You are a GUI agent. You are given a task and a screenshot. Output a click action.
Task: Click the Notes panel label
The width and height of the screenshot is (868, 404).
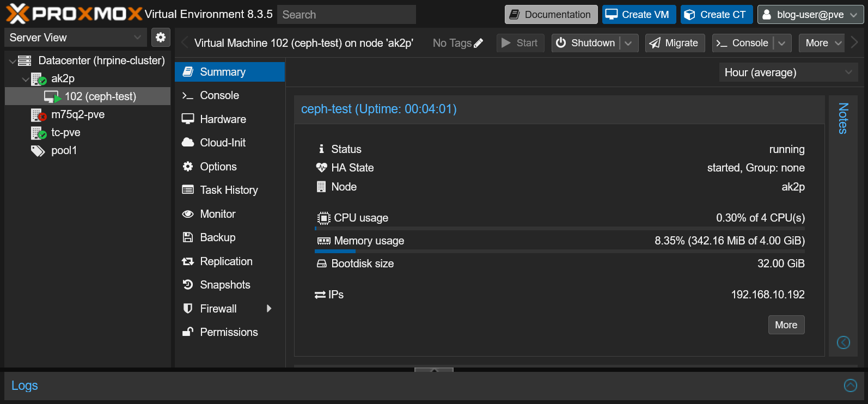(x=843, y=118)
